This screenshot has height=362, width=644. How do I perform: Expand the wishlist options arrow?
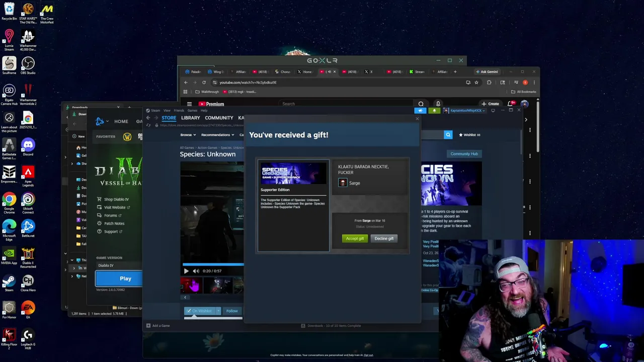218,311
